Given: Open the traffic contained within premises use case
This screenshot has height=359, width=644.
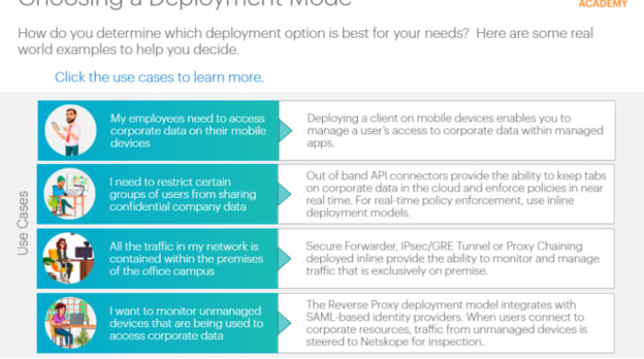Looking at the screenshot, I should point(157,259).
